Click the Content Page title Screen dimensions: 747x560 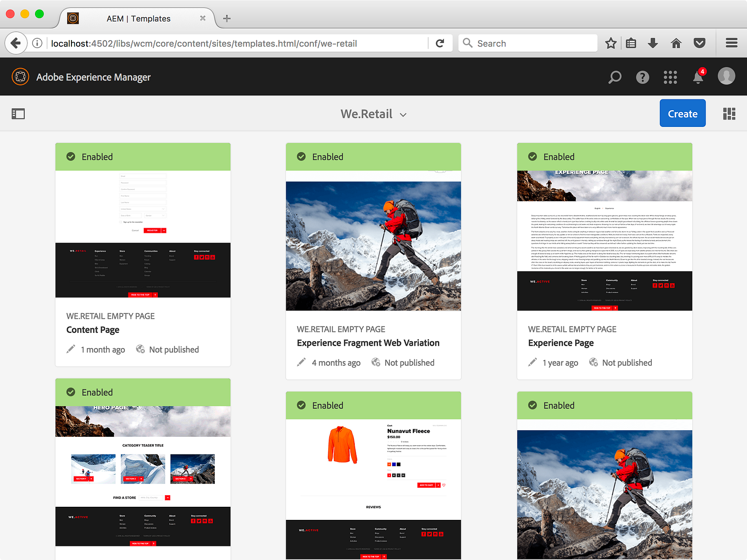[x=93, y=330]
